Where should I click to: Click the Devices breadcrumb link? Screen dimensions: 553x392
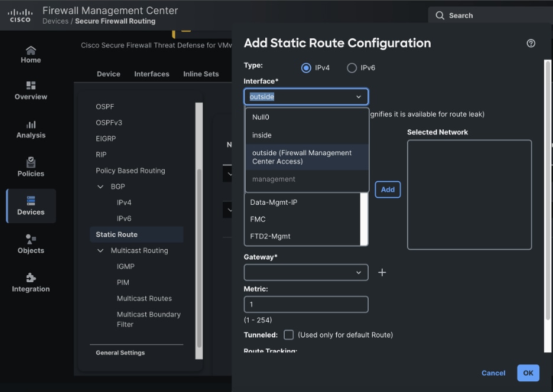point(56,21)
